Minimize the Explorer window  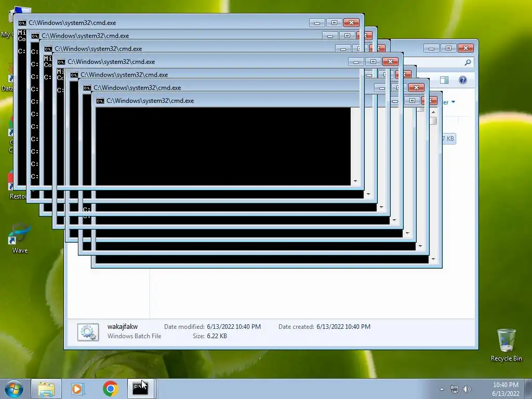click(x=431, y=48)
